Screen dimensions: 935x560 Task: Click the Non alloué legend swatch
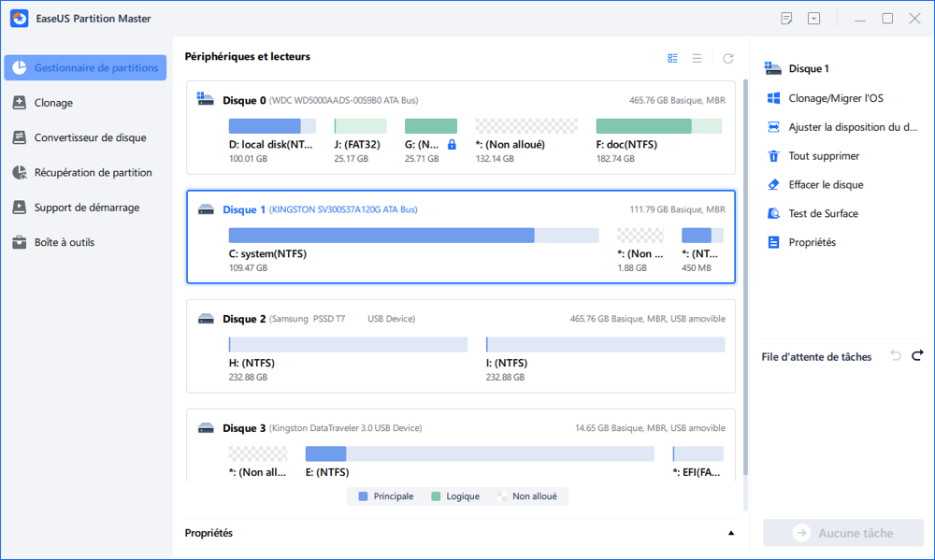[502, 496]
